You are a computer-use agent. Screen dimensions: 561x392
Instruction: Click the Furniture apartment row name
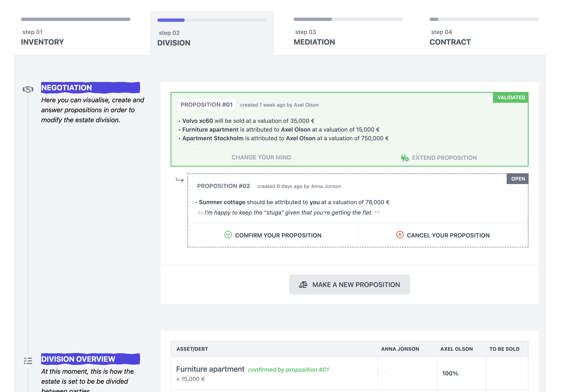coord(210,369)
